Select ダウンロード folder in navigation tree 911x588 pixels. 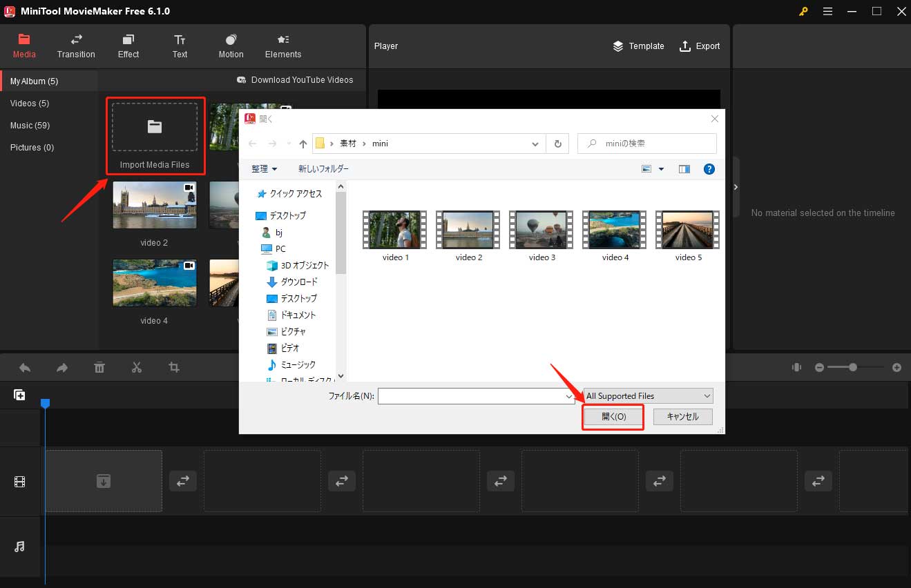coord(293,282)
